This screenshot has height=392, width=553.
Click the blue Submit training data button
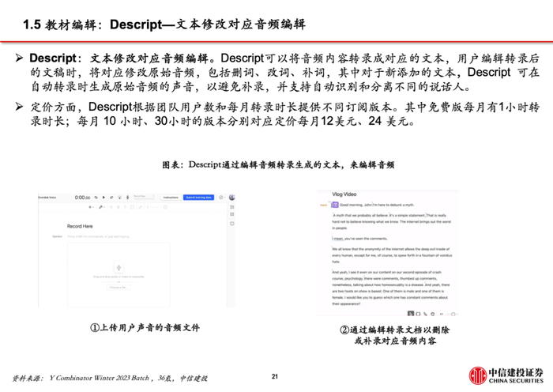(x=198, y=198)
